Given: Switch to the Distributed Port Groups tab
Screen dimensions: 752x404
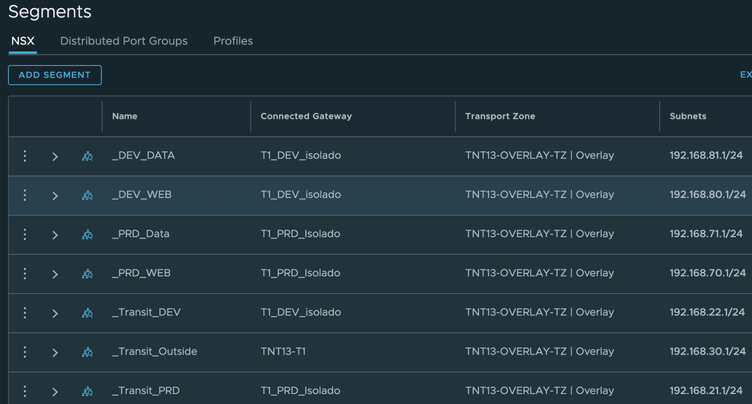Looking at the screenshot, I should [x=124, y=41].
